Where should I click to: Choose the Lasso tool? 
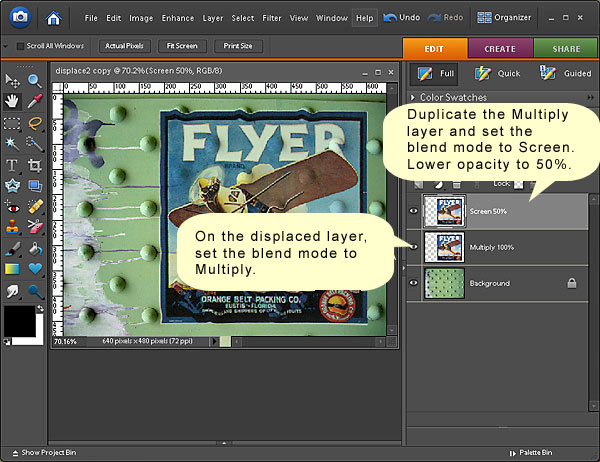[35, 123]
